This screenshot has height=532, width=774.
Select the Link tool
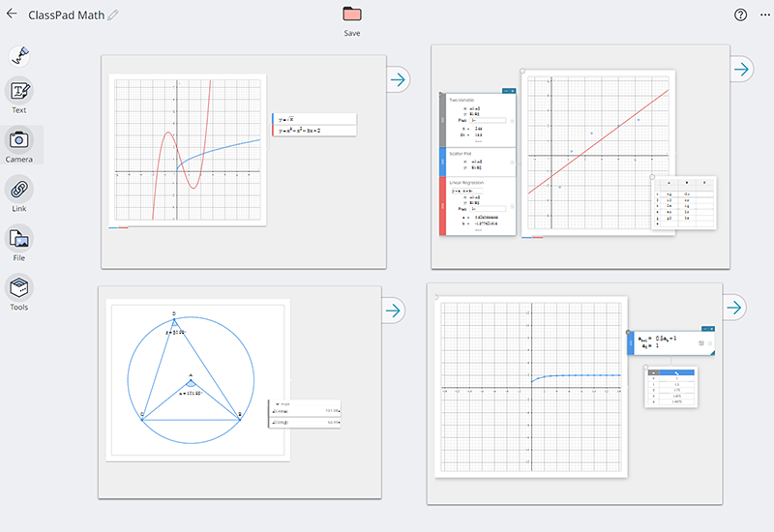tap(19, 188)
